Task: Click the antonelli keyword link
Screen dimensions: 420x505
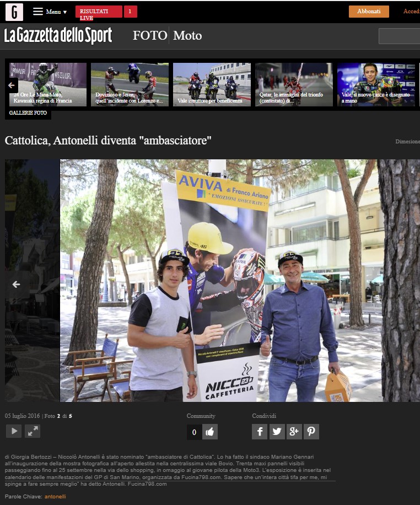Action: [x=55, y=497]
